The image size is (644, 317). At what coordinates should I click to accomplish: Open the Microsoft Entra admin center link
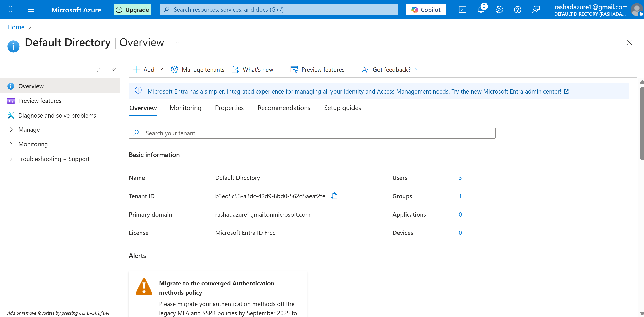point(354,91)
